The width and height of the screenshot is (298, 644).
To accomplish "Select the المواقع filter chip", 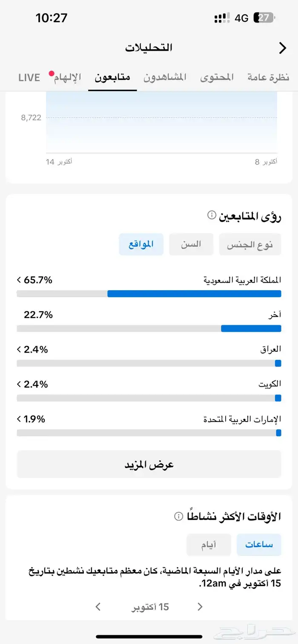I will (x=141, y=245).
